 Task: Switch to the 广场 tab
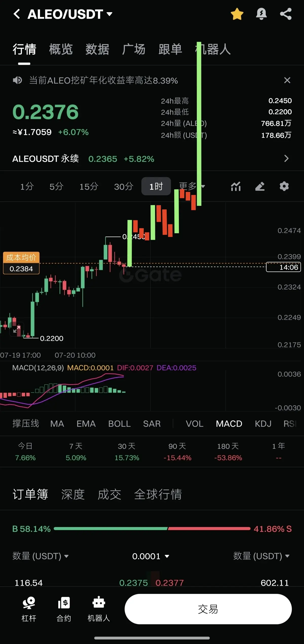pyautogui.click(x=134, y=49)
